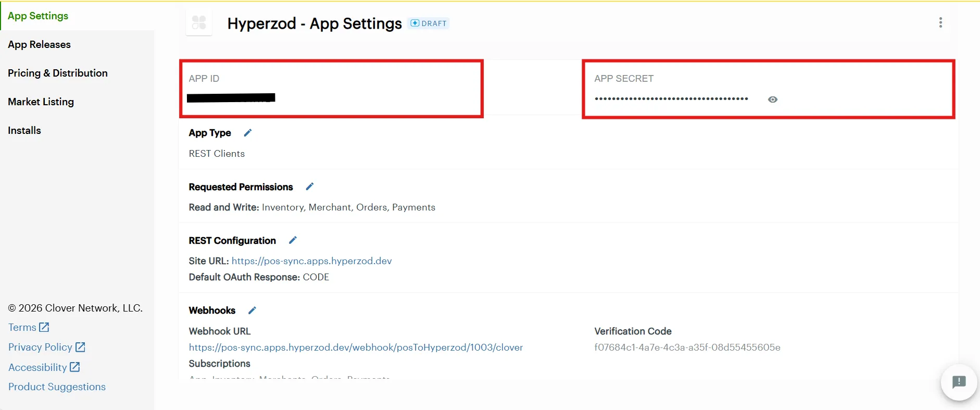This screenshot has height=410, width=980.
Task: Open the three-dot more options menu
Action: (x=940, y=22)
